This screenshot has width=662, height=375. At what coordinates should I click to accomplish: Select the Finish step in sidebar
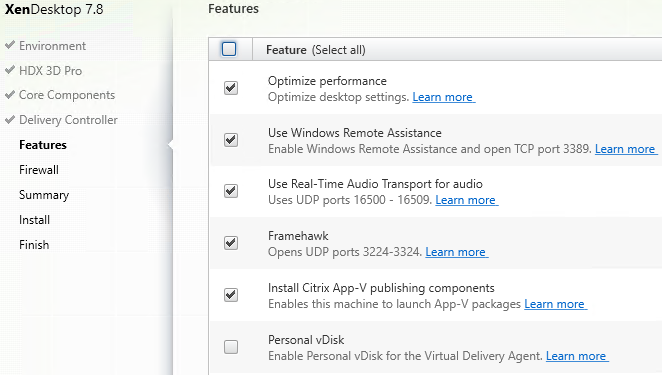point(34,245)
